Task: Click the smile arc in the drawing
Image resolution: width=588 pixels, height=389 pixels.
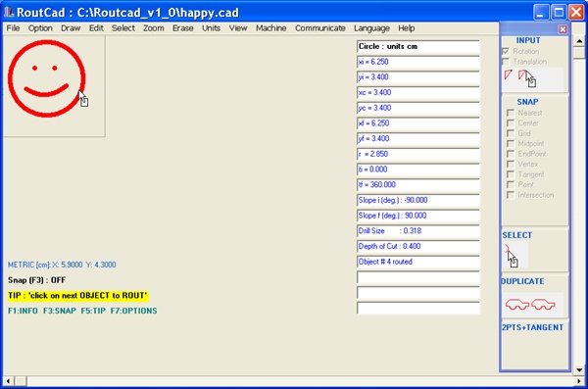Action: coord(46,90)
